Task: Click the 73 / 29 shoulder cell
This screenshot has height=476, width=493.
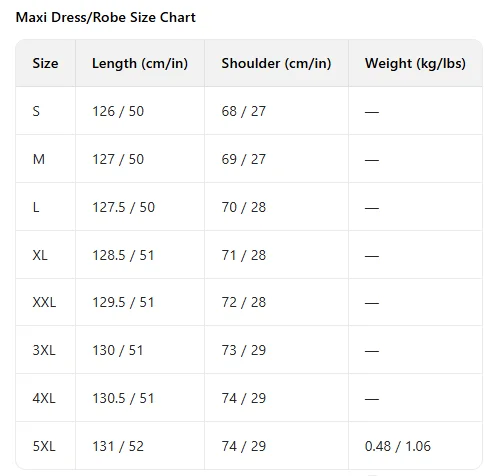Action: point(244,350)
